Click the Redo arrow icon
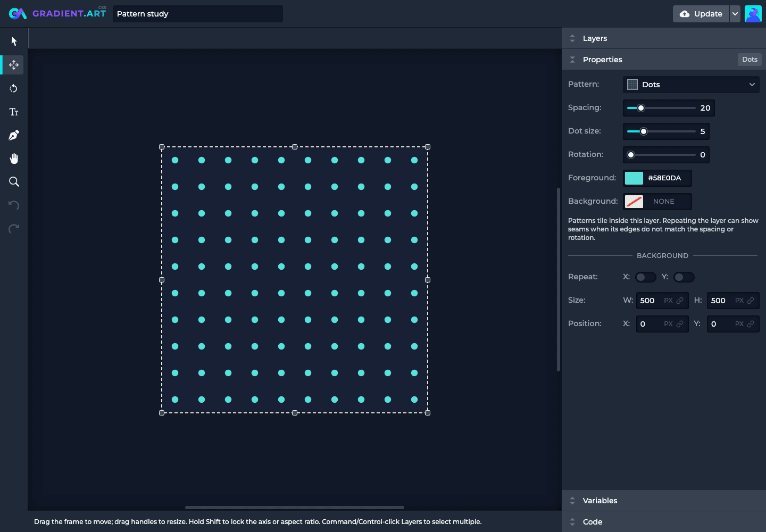The height and width of the screenshot is (532, 766). click(x=14, y=229)
